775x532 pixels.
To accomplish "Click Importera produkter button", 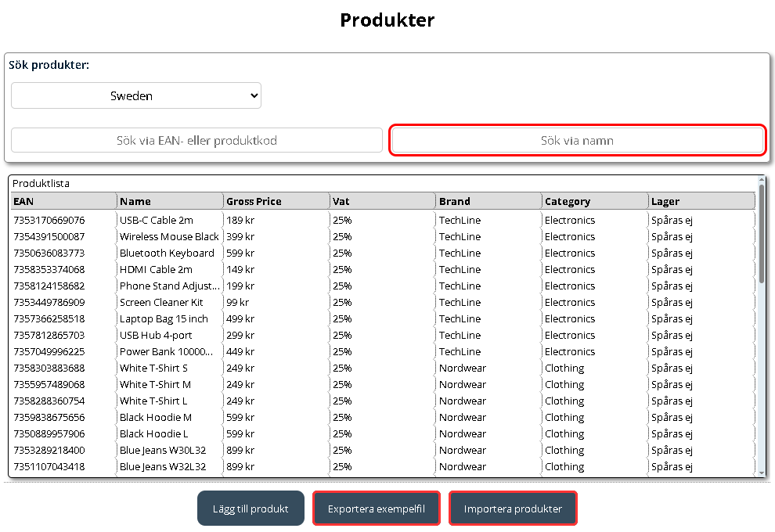I will tap(513, 509).
